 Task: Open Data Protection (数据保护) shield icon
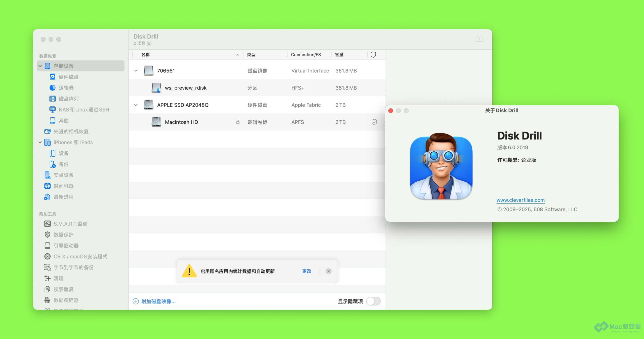coord(47,234)
